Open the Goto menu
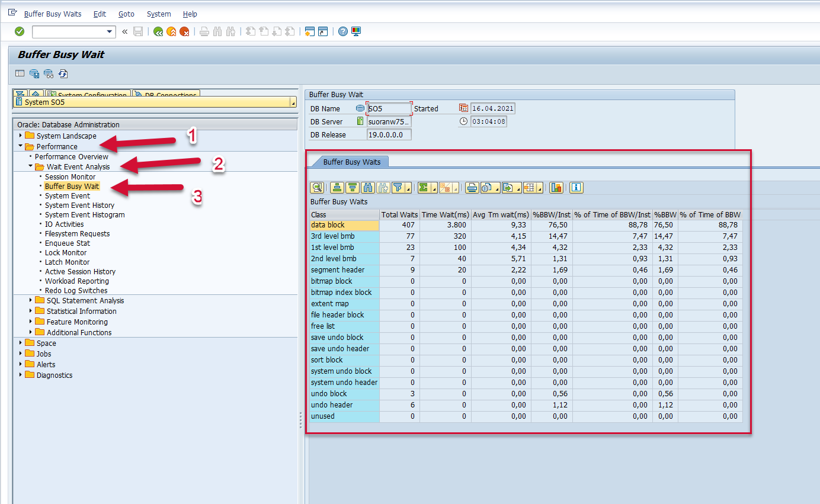 pos(126,14)
